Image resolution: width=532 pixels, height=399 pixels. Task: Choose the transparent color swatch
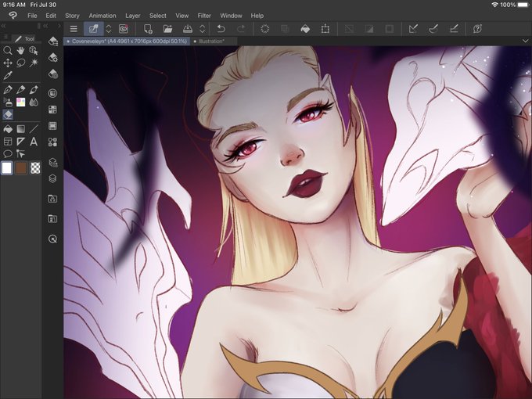click(x=35, y=168)
